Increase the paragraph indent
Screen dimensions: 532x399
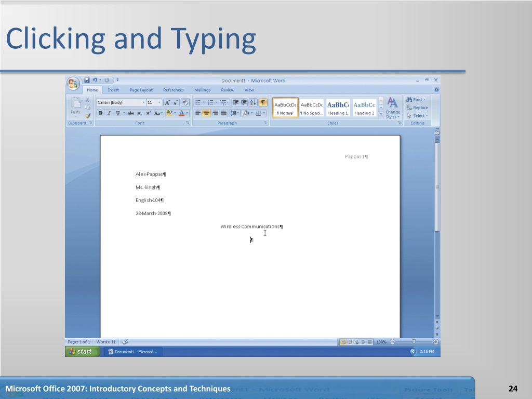(x=244, y=102)
